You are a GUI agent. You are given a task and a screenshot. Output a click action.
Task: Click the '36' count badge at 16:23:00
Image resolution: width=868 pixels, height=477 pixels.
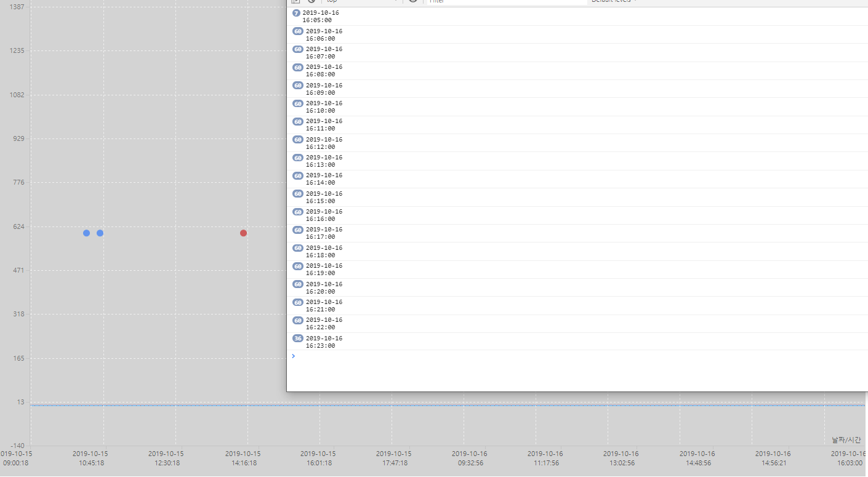[297, 338]
